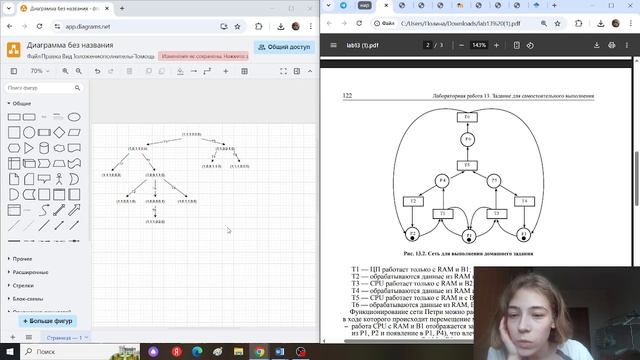
Task: Zoom in the PDF with plus button
Action: (x=496, y=45)
